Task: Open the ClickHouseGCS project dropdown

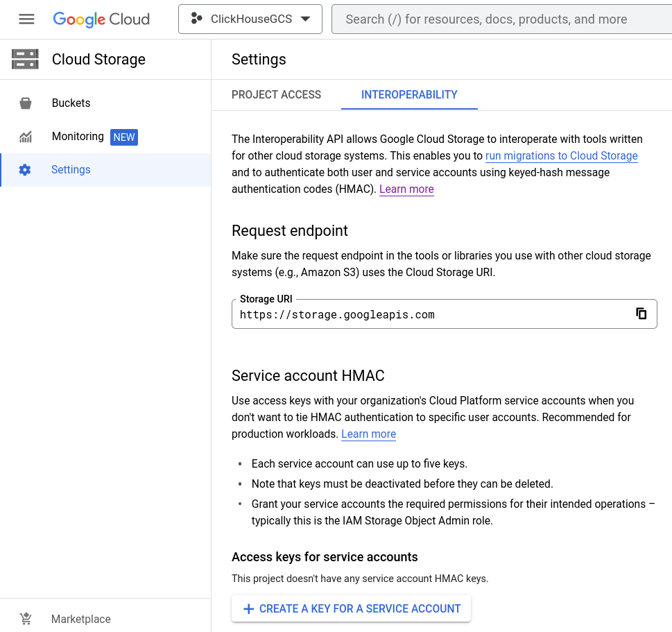Action: click(x=250, y=19)
